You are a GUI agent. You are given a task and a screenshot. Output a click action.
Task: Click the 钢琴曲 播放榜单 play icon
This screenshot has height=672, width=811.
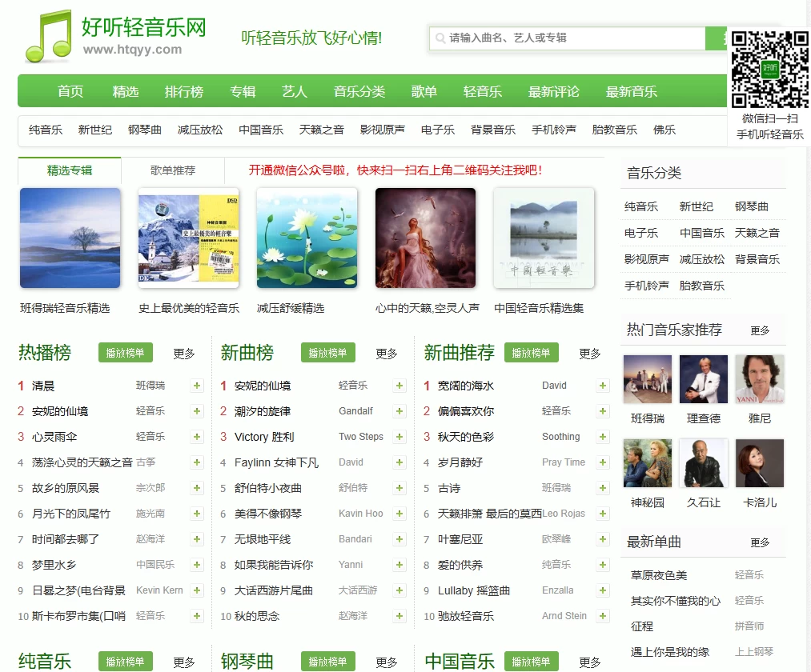pos(327,661)
